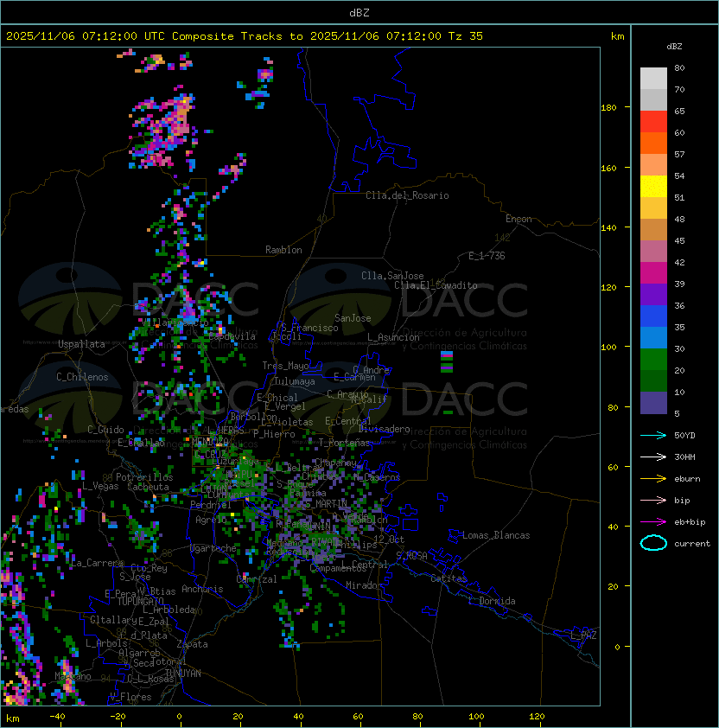This screenshot has width=719, height=728.
Task: Select the magenta 39–42 dBZ swatch
Action: point(653,273)
